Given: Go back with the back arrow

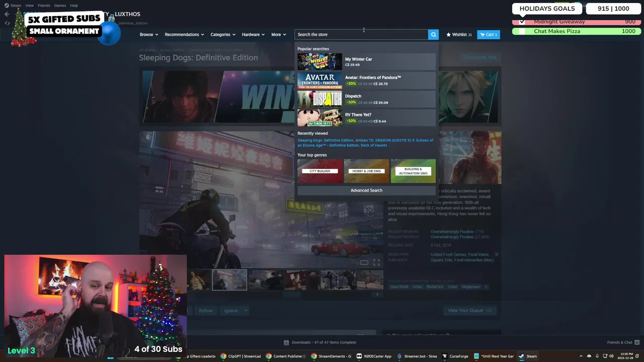Looking at the screenshot, I should tap(7, 14).
